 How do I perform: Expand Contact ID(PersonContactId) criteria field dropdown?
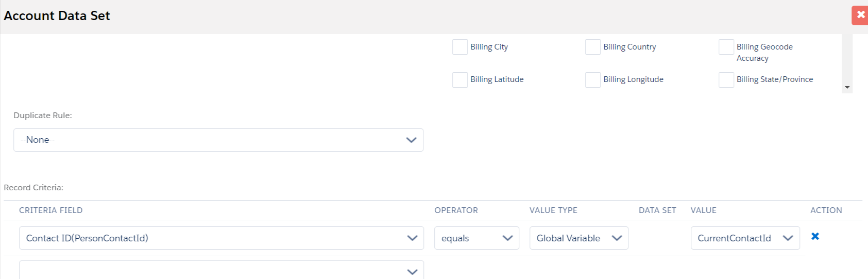[x=222, y=238]
